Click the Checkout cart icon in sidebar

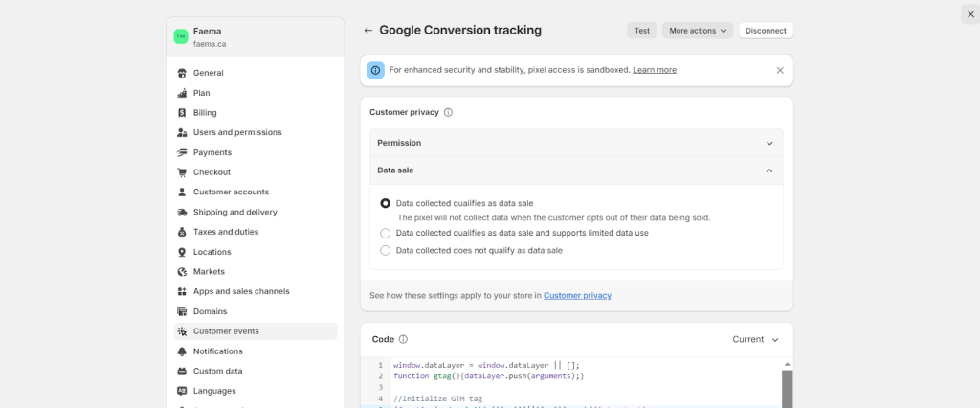pos(182,172)
